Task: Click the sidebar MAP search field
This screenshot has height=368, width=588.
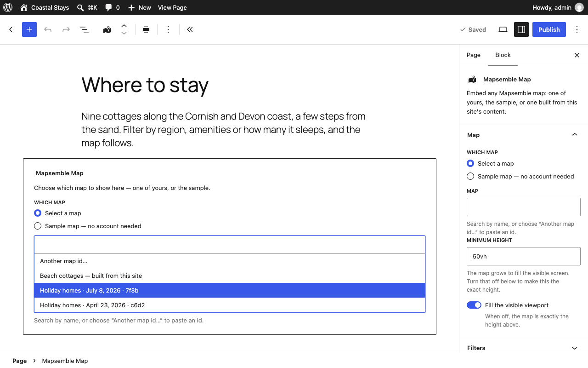Action: pyautogui.click(x=524, y=207)
